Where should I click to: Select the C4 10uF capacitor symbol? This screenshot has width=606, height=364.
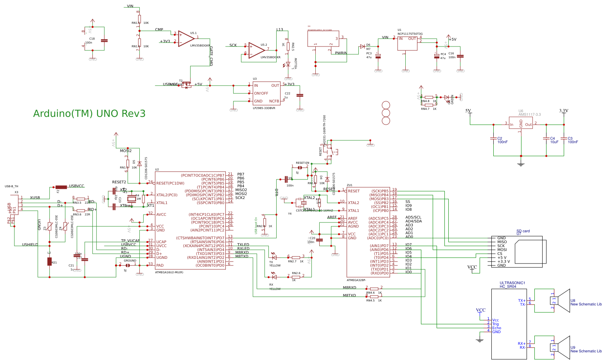(546, 138)
